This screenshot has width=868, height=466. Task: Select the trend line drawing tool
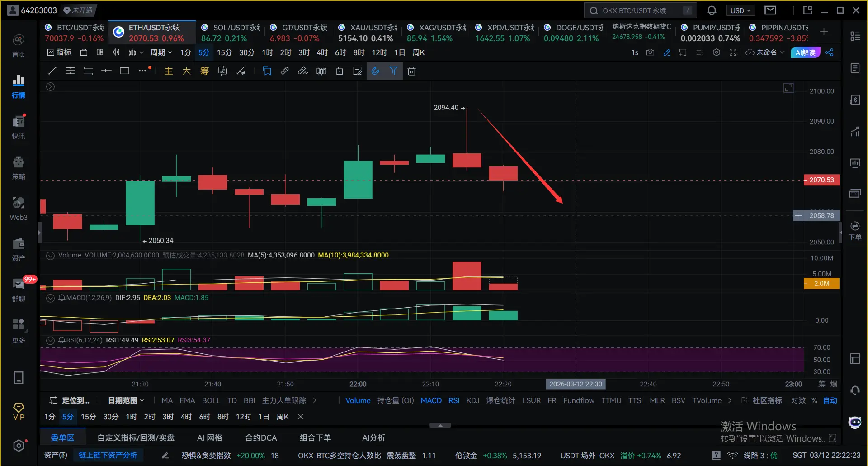click(x=52, y=71)
